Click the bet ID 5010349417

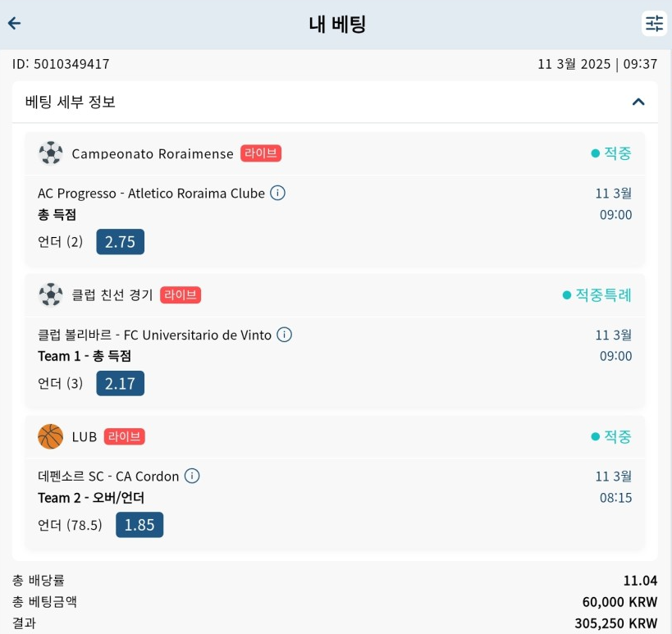click(61, 64)
